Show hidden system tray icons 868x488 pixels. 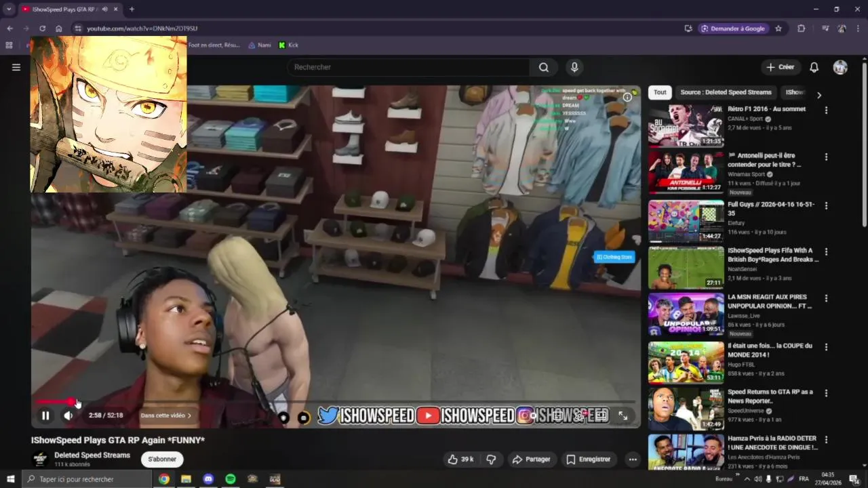(747, 479)
